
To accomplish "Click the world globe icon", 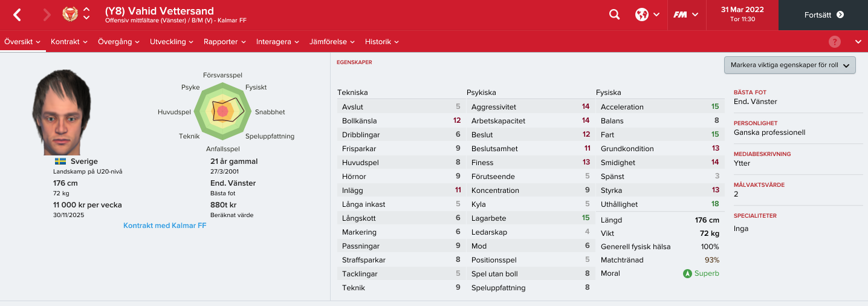I will tap(642, 15).
